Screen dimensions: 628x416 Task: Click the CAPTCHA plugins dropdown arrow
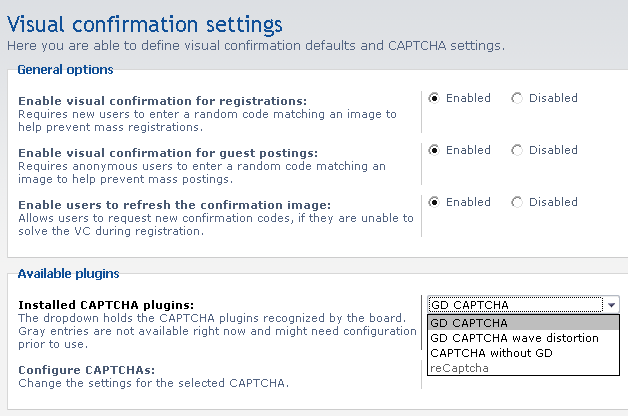(x=611, y=305)
